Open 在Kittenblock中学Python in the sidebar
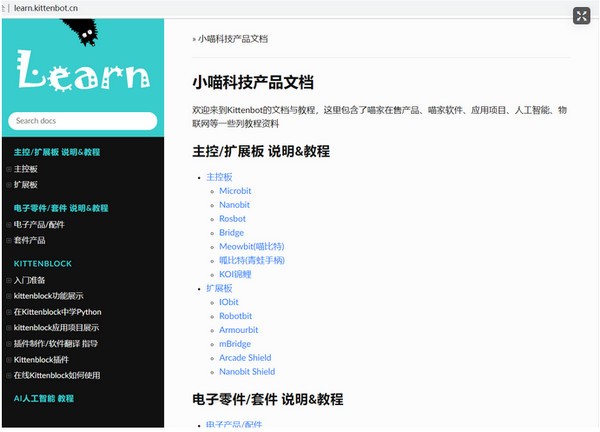600x432 pixels. pos(58,312)
